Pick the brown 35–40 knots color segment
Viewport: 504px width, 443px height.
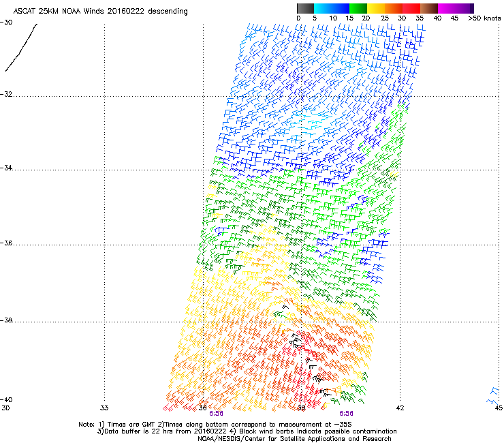[429, 8]
